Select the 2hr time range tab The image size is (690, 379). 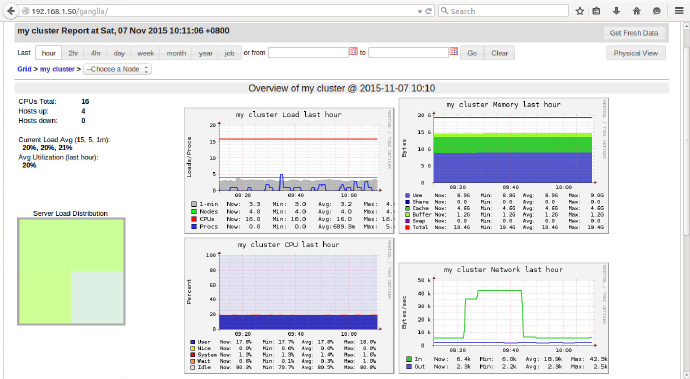click(73, 53)
